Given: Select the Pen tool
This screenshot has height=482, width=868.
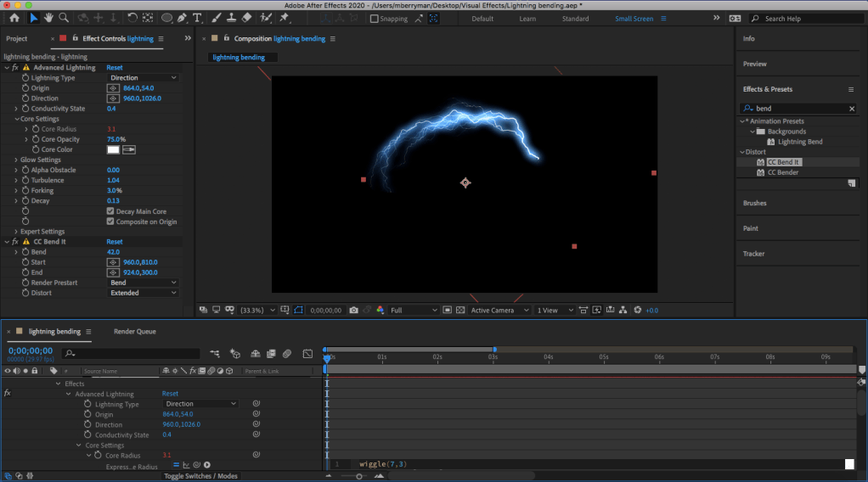Looking at the screenshot, I should (183, 18).
